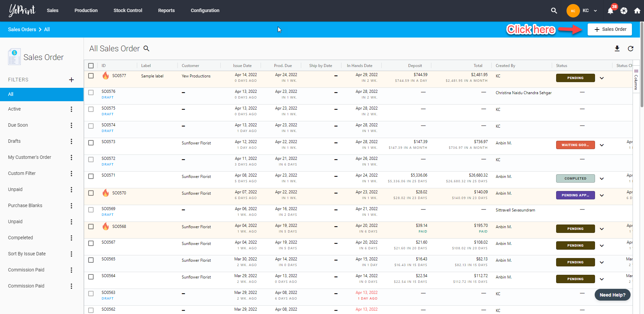Click the breadcrumb chevron after Sales Orders
The height and width of the screenshot is (314, 644).
[x=40, y=29]
